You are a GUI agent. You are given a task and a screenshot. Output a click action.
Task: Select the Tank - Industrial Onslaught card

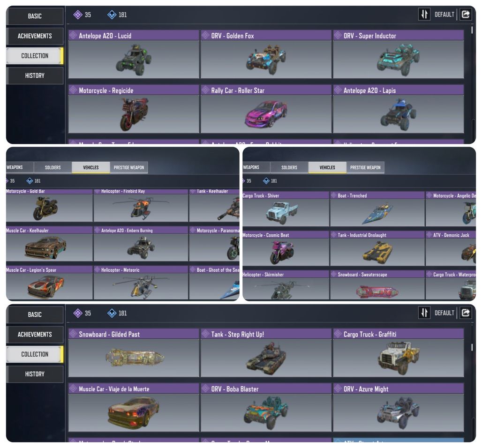click(377, 248)
